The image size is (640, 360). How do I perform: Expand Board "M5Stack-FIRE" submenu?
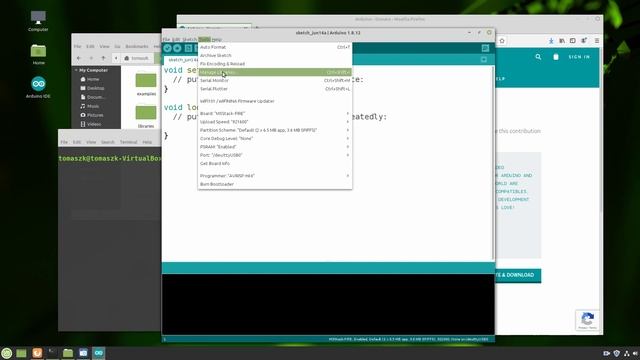[275, 113]
